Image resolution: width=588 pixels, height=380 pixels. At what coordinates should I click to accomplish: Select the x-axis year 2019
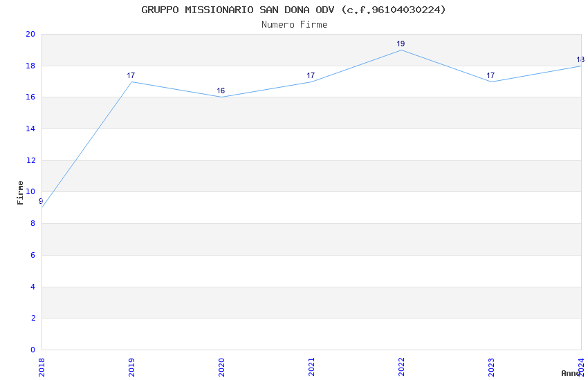click(131, 368)
